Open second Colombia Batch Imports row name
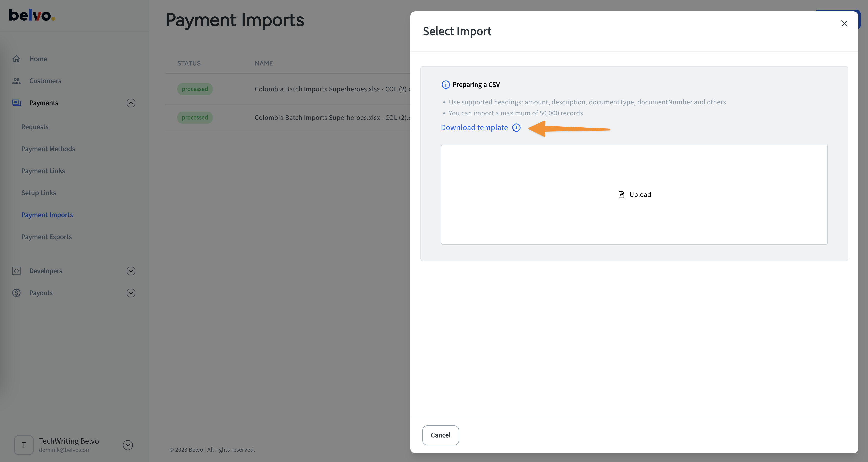 tap(332, 117)
